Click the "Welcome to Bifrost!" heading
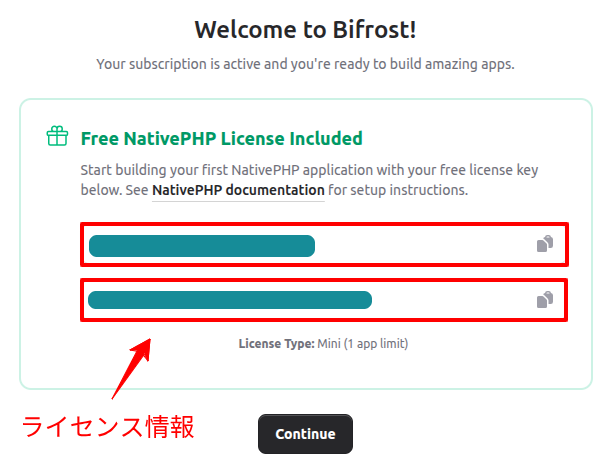The width and height of the screenshot is (610, 472). point(305,28)
